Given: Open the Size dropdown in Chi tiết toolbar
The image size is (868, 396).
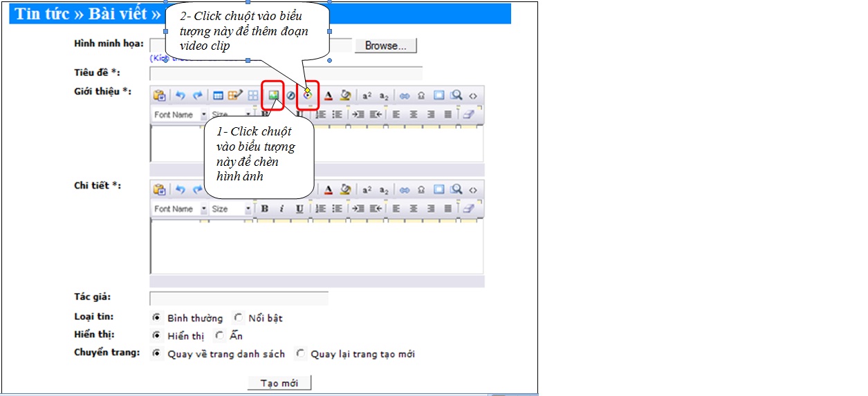Looking at the screenshot, I should (x=232, y=209).
